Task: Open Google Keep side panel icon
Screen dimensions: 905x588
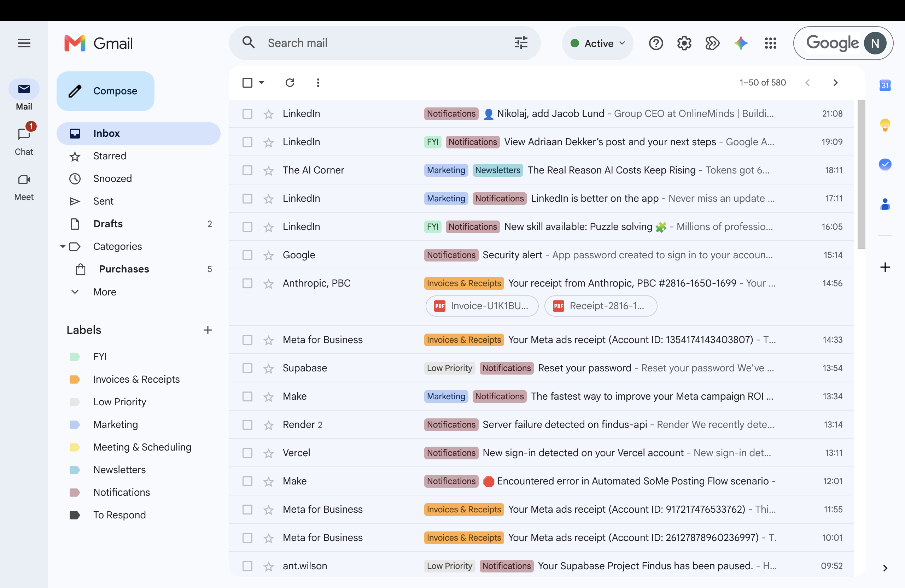Action: [885, 125]
